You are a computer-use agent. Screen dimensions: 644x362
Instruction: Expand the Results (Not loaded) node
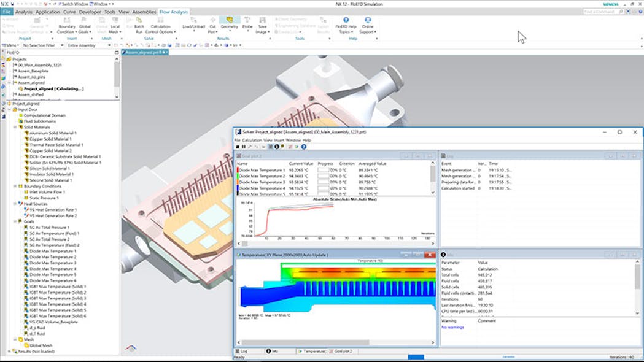click(x=9, y=352)
